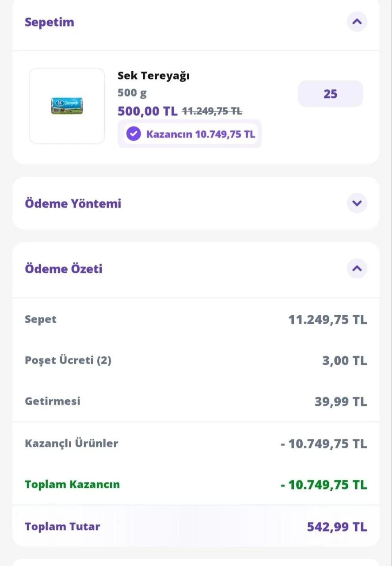Viewport: 392px width, 566px height.
Task: Tap the Ödeme Özeti header label
Action: click(64, 269)
